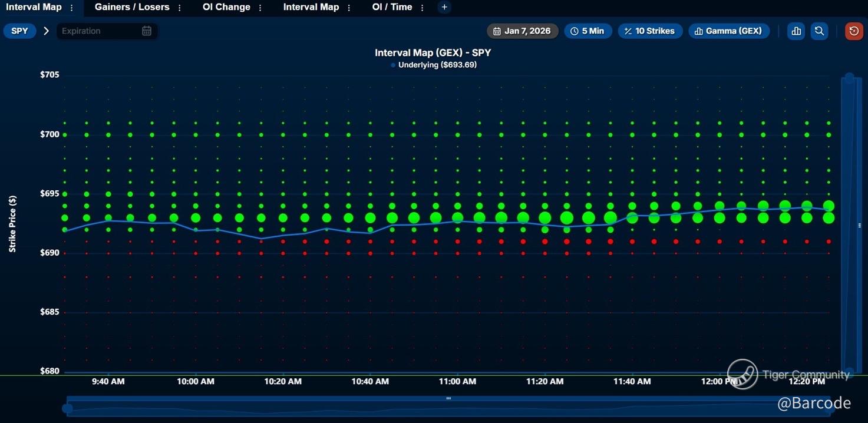This screenshot has height=423, width=868.
Task: Switch to the OI / Time tab
Action: [x=392, y=8]
